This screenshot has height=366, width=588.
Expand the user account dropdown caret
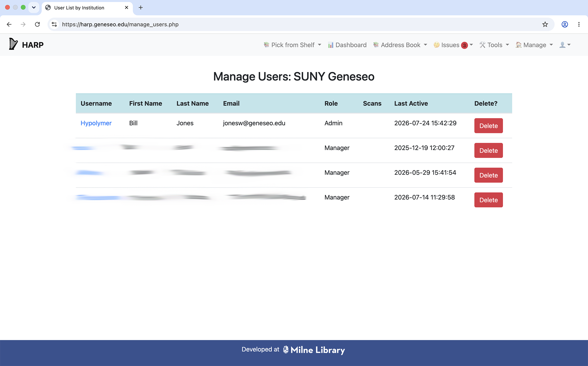[x=569, y=45]
